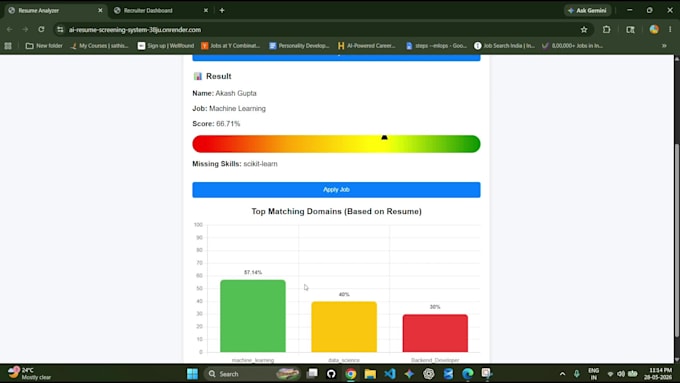Viewport: 680px width, 383px height.
Task: Open the ChatGPT app in the taskbar
Action: 428,373
